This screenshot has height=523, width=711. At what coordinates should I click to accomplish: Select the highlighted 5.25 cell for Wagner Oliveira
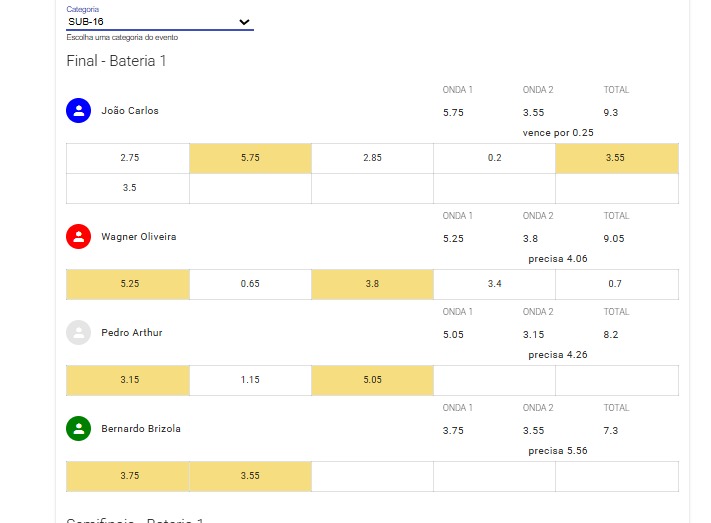coord(128,284)
